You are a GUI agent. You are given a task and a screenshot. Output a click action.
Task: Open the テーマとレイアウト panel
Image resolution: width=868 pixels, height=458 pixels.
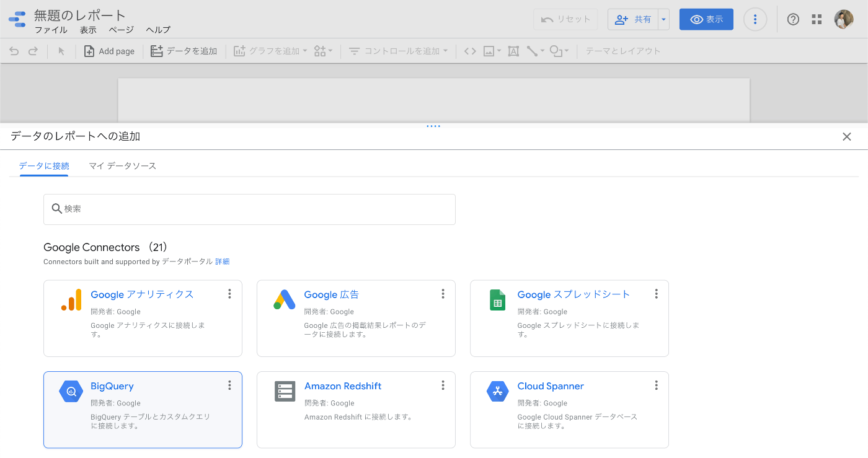[x=623, y=51]
